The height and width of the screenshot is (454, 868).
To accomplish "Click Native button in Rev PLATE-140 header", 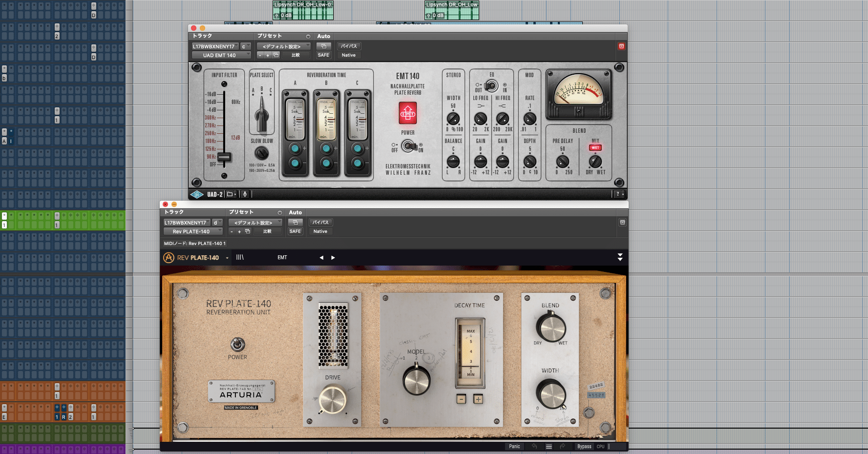I will click(x=320, y=231).
